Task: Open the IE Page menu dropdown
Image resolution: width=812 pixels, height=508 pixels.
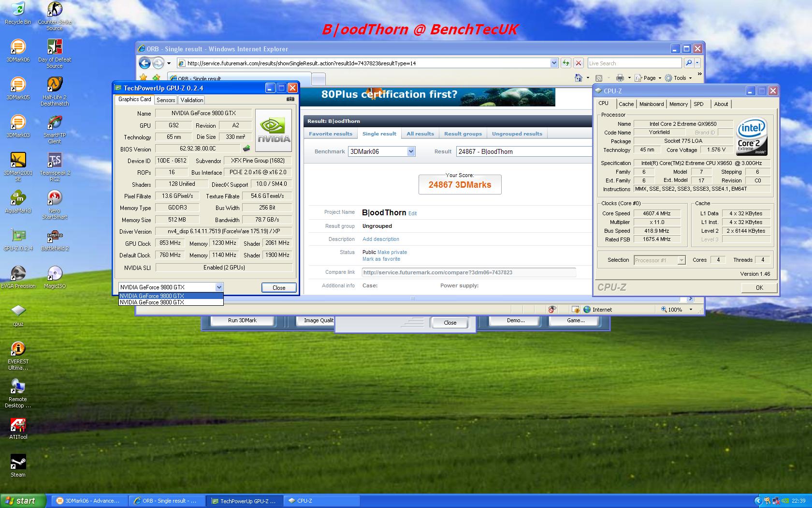Action: (x=648, y=78)
